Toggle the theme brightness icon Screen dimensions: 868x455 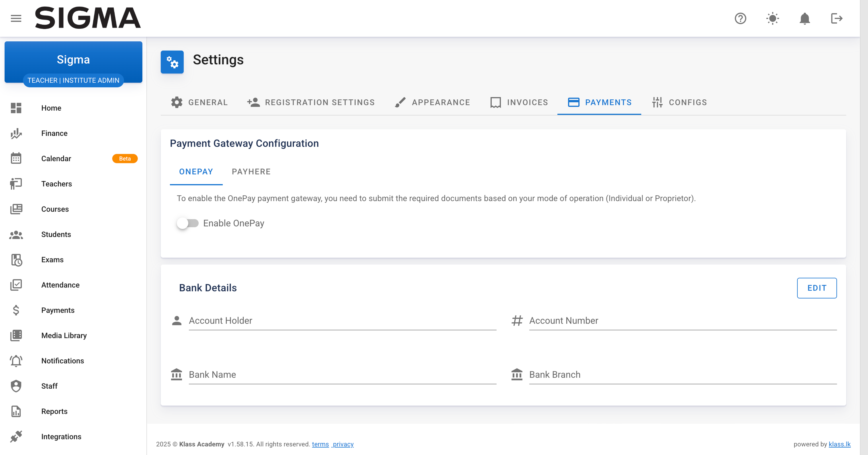point(773,18)
